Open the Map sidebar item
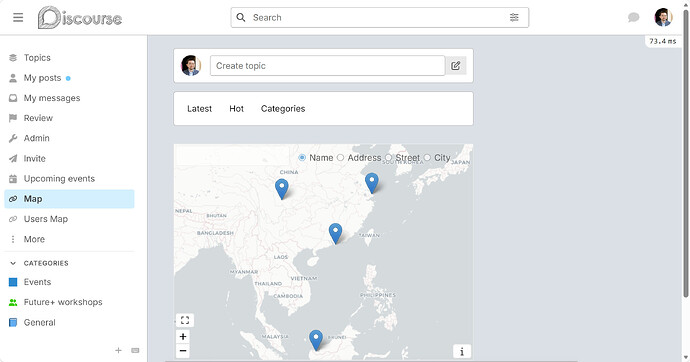This screenshot has width=690, height=362. click(69, 199)
